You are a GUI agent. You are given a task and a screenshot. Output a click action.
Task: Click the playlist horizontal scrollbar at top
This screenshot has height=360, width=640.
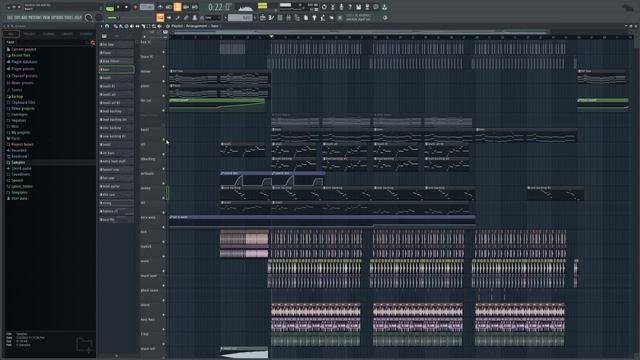(359, 32)
